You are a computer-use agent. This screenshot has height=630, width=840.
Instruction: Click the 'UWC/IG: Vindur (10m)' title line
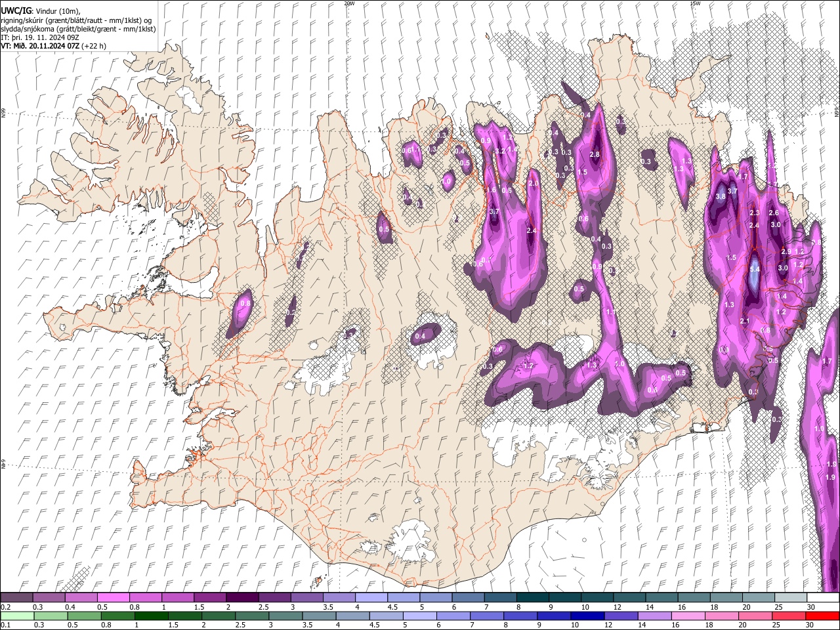pos(41,11)
